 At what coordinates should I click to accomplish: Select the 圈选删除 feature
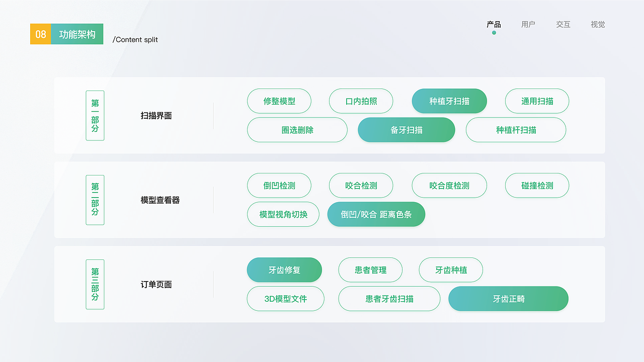point(297,130)
